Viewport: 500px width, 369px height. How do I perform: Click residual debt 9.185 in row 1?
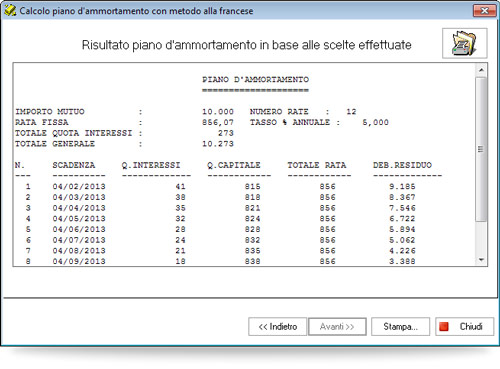pos(402,186)
